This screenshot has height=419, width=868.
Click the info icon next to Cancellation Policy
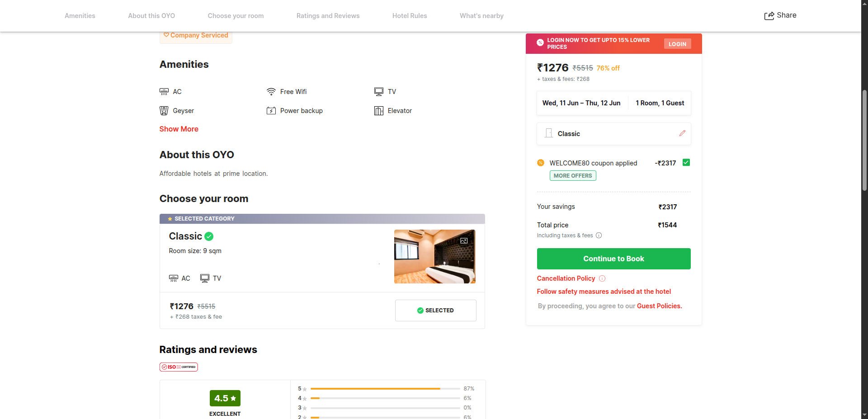(x=602, y=278)
